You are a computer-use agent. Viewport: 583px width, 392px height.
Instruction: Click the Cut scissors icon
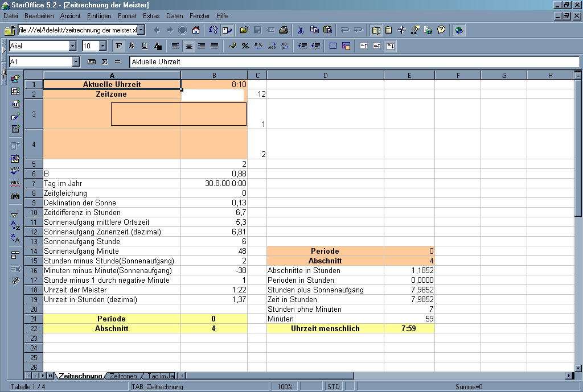coord(301,30)
